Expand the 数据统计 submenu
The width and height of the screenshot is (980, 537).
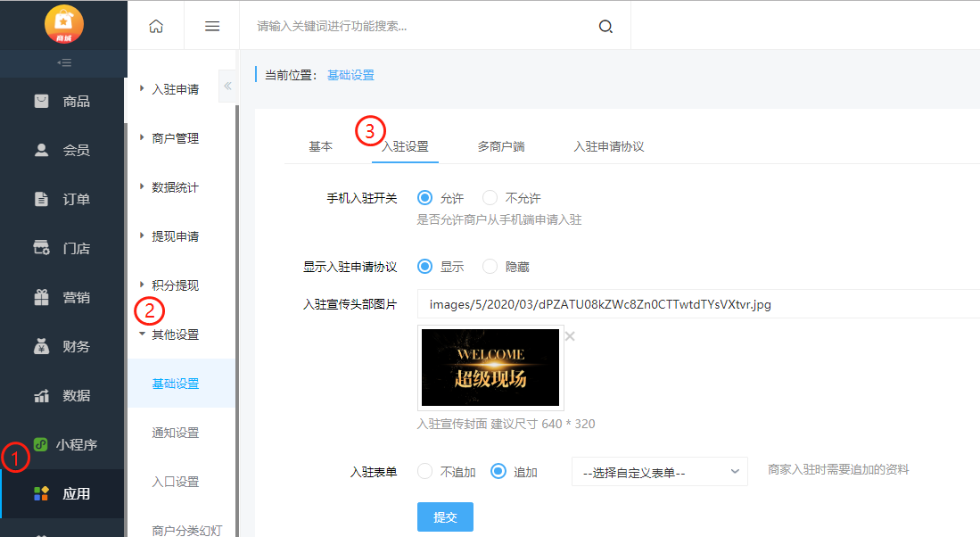coord(169,187)
